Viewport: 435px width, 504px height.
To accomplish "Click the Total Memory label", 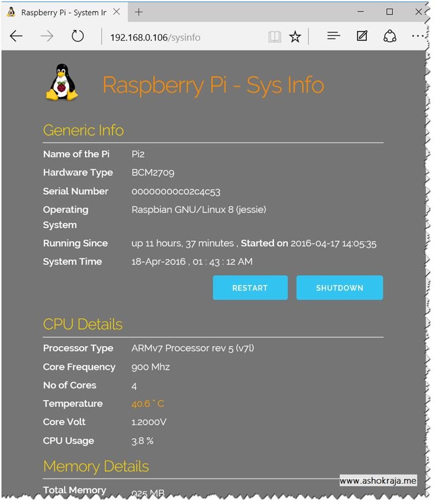I will tap(75, 490).
